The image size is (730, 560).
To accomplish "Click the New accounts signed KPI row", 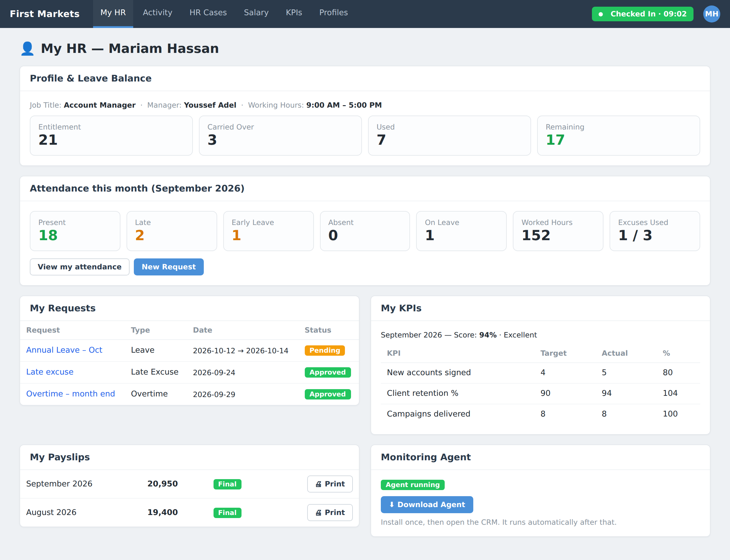I will point(540,373).
